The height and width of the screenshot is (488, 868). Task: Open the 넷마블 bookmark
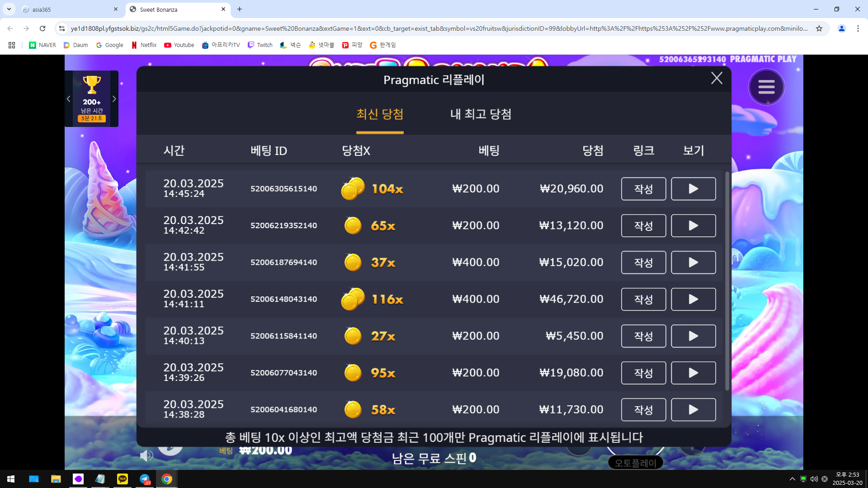coord(321,45)
